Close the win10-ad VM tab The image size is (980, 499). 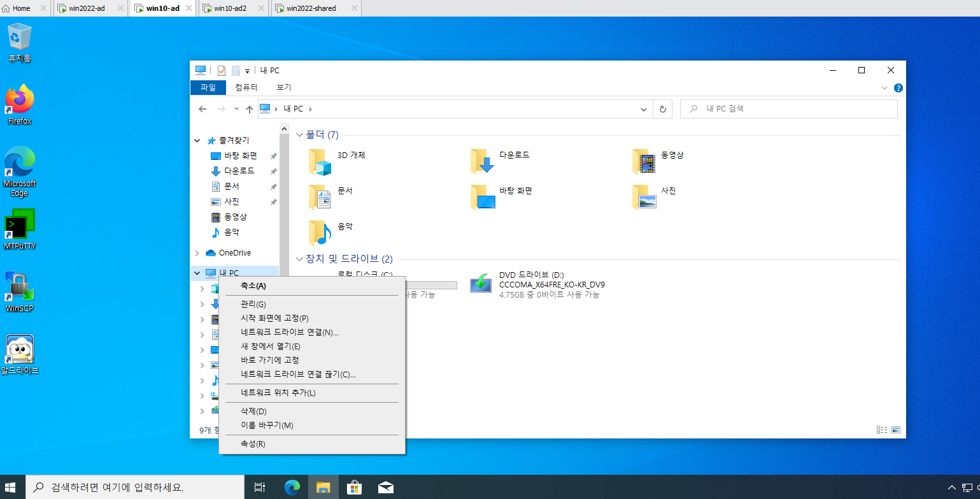pos(188,8)
